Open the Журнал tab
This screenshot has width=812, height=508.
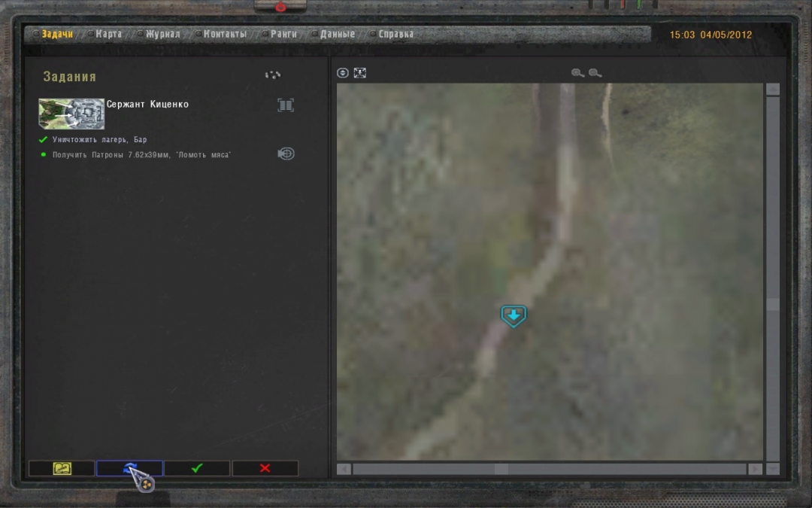(x=163, y=34)
